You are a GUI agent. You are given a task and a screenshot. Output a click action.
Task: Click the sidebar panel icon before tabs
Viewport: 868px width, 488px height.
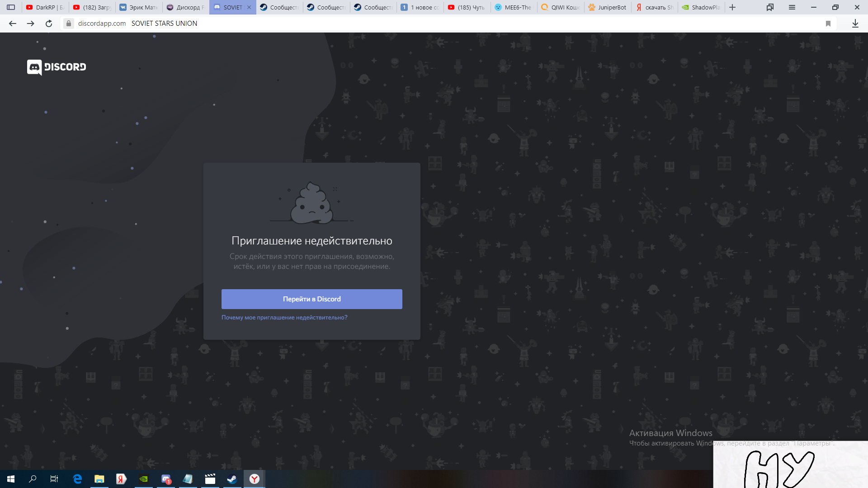(11, 7)
